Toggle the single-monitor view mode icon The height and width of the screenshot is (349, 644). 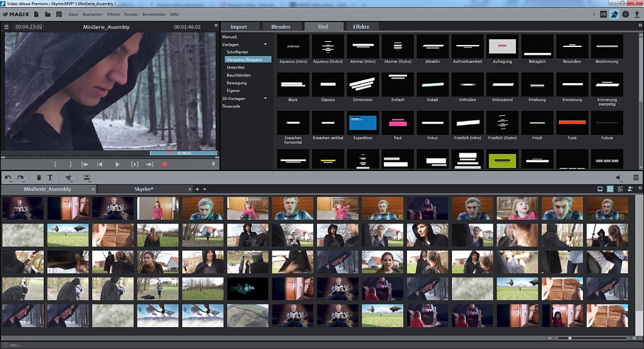point(600,189)
